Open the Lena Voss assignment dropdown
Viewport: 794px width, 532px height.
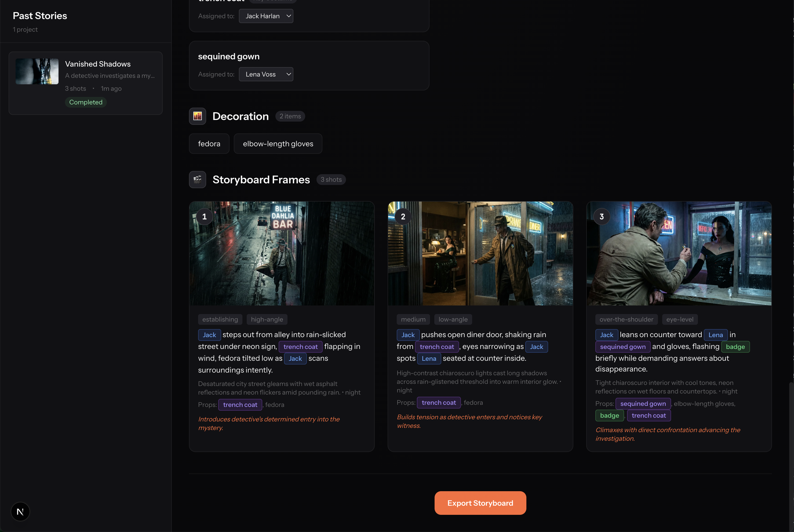click(266, 74)
